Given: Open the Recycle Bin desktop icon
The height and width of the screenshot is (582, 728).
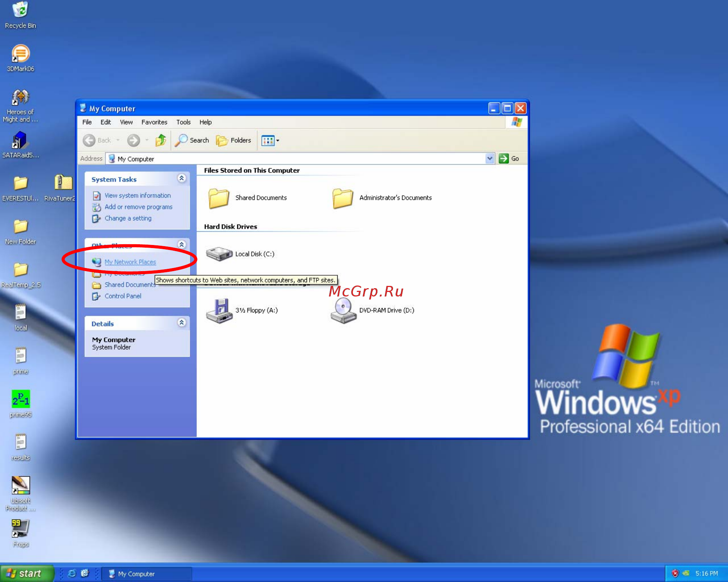Looking at the screenshot, I should tap(20, 15).
